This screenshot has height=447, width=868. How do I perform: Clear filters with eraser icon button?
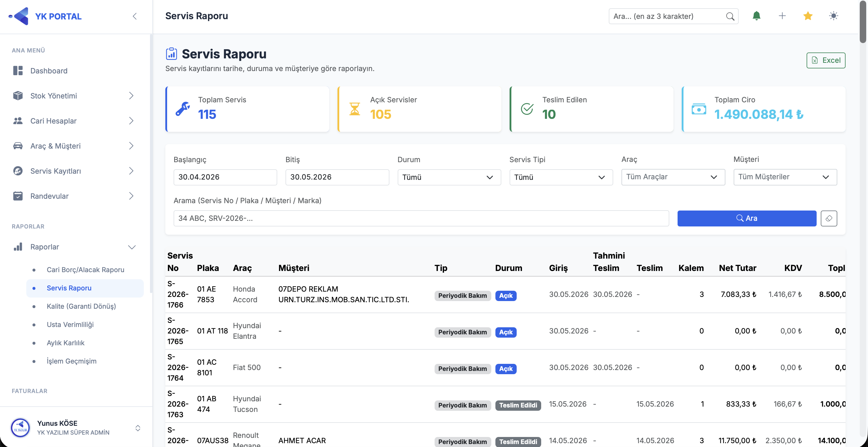(828, 218)
